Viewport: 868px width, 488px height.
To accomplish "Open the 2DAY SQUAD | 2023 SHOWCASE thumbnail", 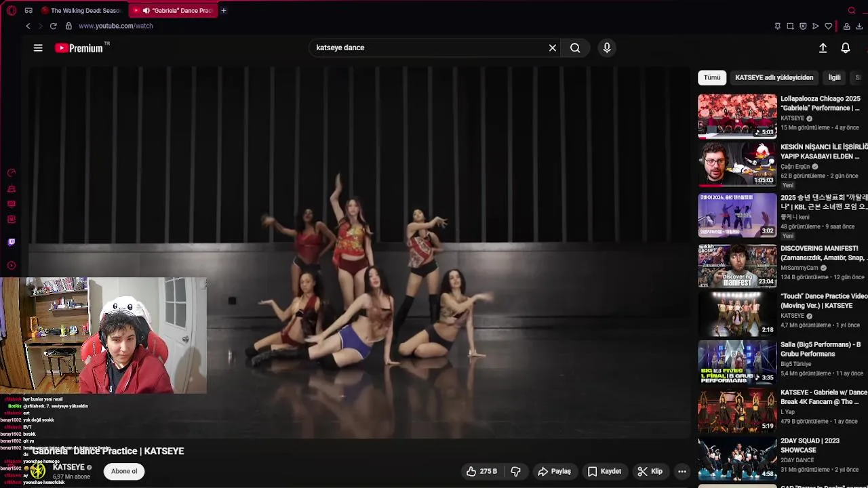I will click(x=737, y=459).
